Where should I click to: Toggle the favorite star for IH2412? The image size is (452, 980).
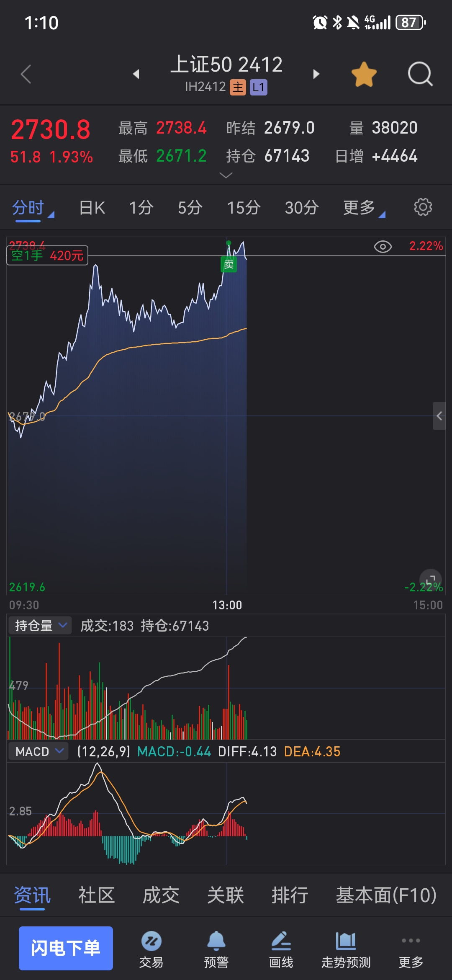tap(364, 75)
